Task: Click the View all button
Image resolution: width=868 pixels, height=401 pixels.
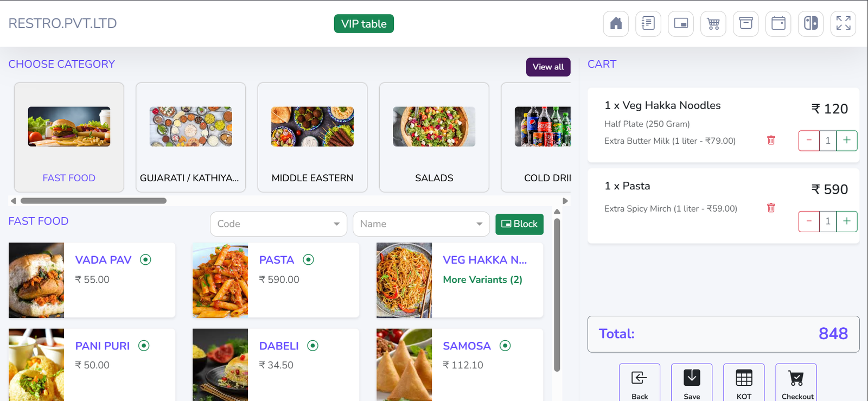Action: pyautogui.click(x=548, y=67)
